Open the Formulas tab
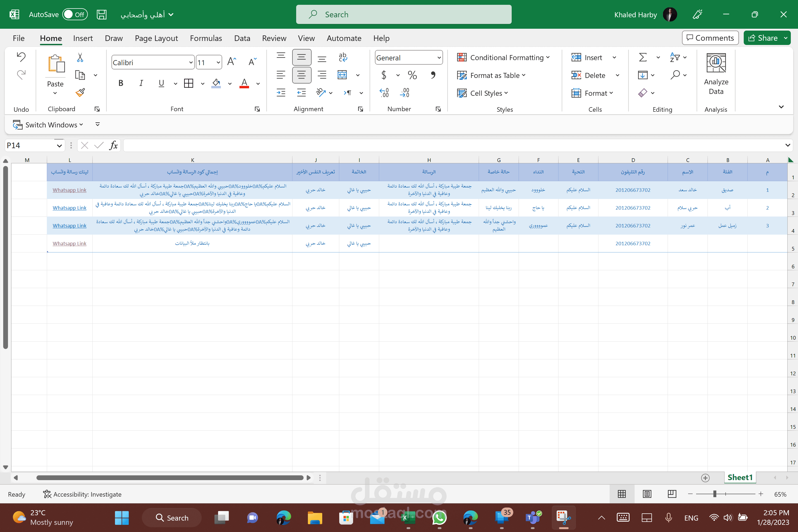 206,38
